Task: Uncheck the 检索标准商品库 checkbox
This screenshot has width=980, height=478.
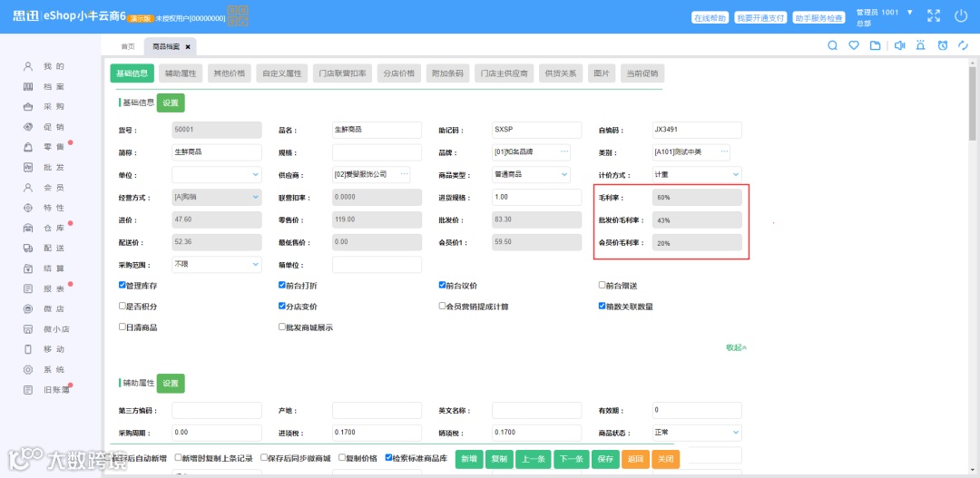Action: click(x=388, y=457)
